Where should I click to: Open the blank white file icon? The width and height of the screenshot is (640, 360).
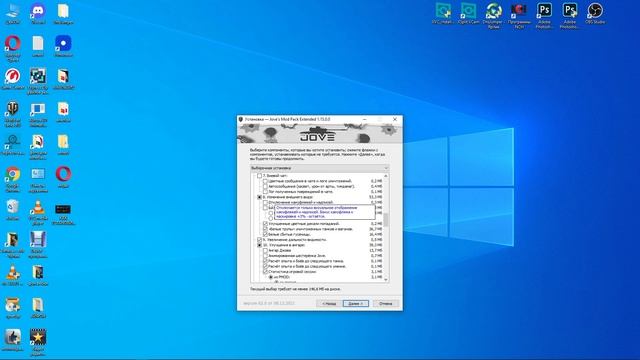pyautogui.click(x=38, y=46)
